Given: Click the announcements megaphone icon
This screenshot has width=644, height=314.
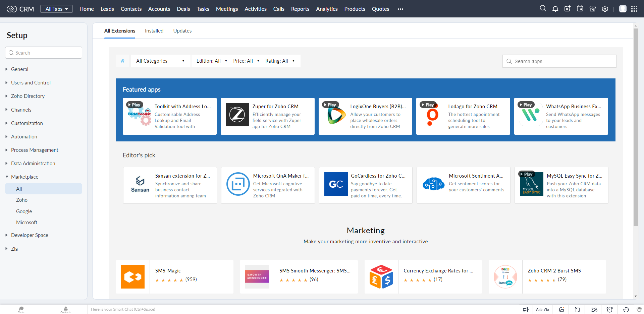Looking at the screenshot, I should (x=526, y=310).
